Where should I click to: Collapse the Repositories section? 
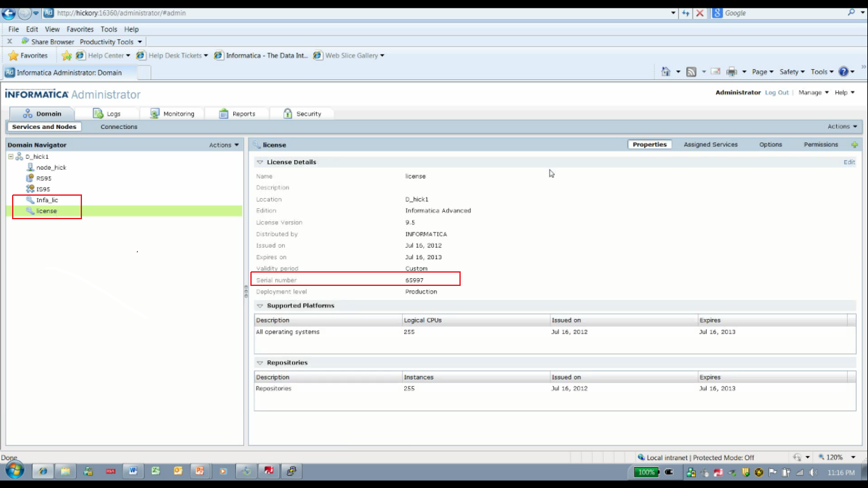point(260,363)
